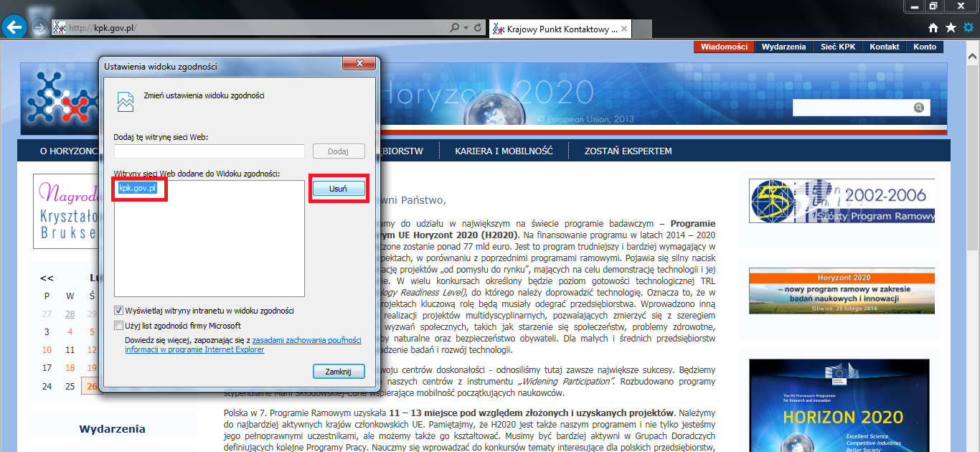Screen dimensions: 980x452
Task: Open the address bar autocomplete dropdown arrow
Action: [x=466, y=28]
